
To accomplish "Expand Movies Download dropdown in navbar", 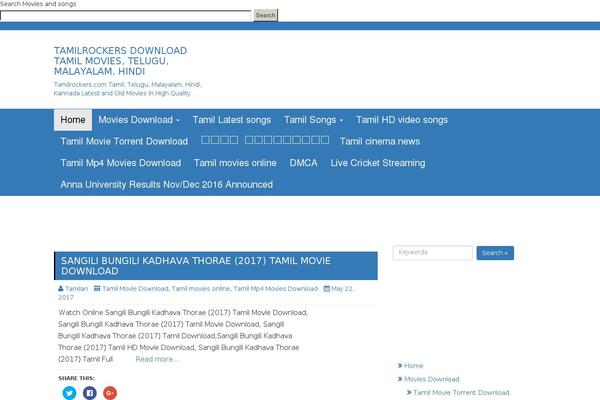I will pos(139,120).
